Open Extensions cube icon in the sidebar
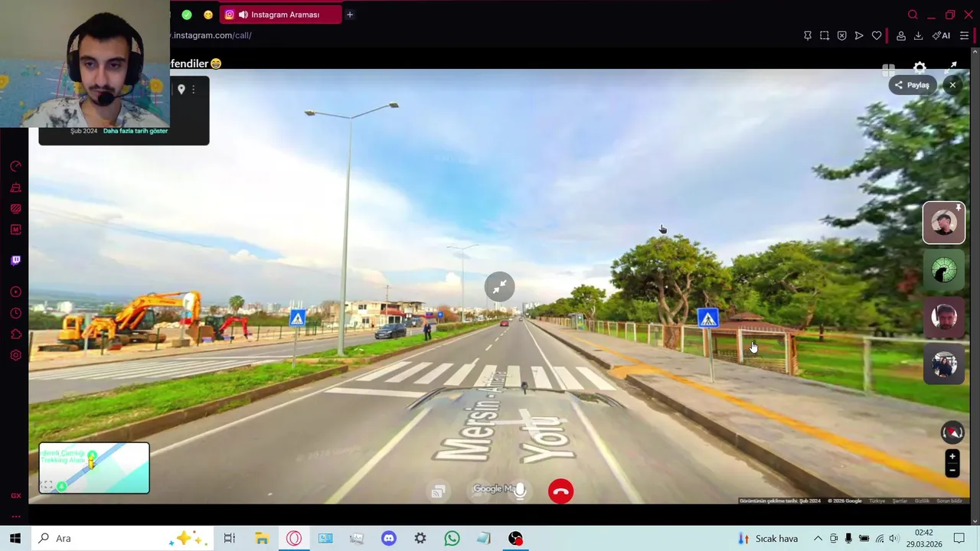This screenshot has width=980, height=551. (x=15, y=334)
